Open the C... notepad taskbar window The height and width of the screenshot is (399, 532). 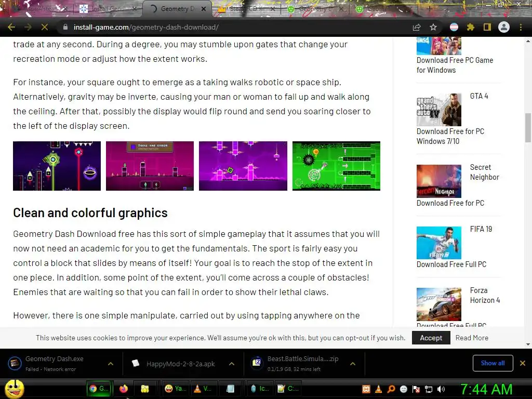288,389
